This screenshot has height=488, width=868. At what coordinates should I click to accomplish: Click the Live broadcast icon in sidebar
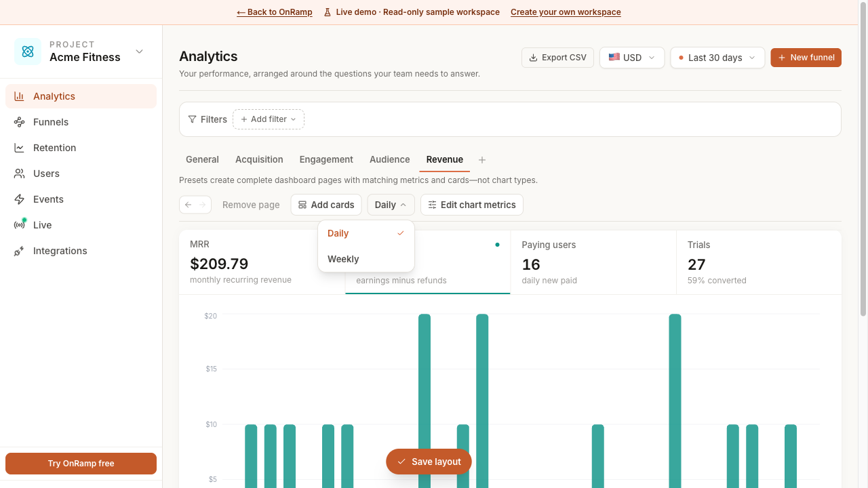click(20, 225)
